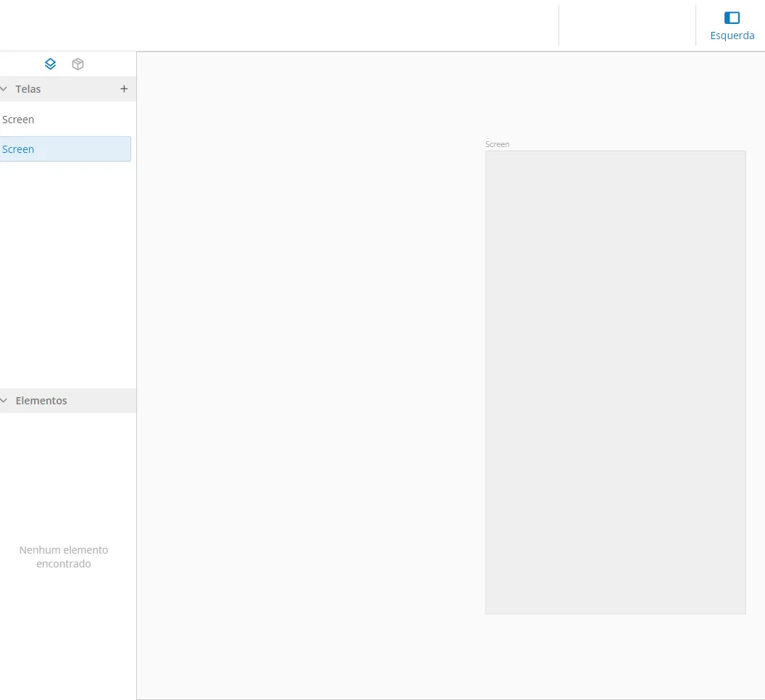Collapse the Elementos section
Screen dimensions: 765x700
click(x=4, y=400)
